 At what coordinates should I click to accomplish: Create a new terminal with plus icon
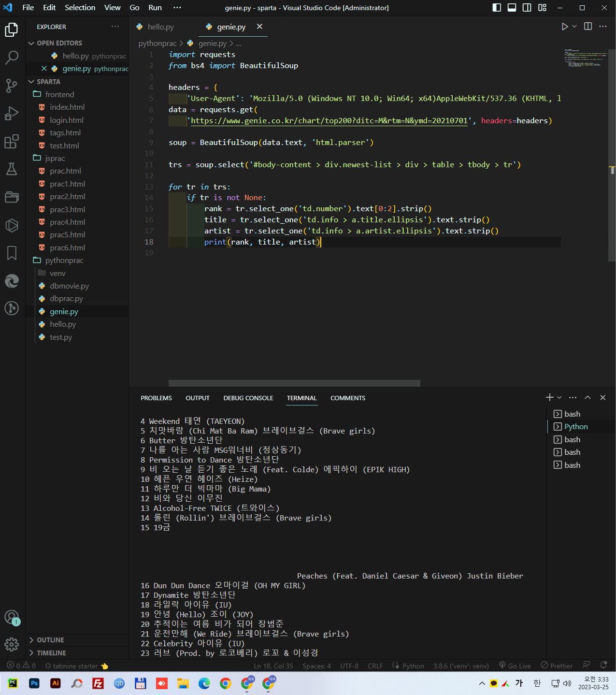point(549,397)
